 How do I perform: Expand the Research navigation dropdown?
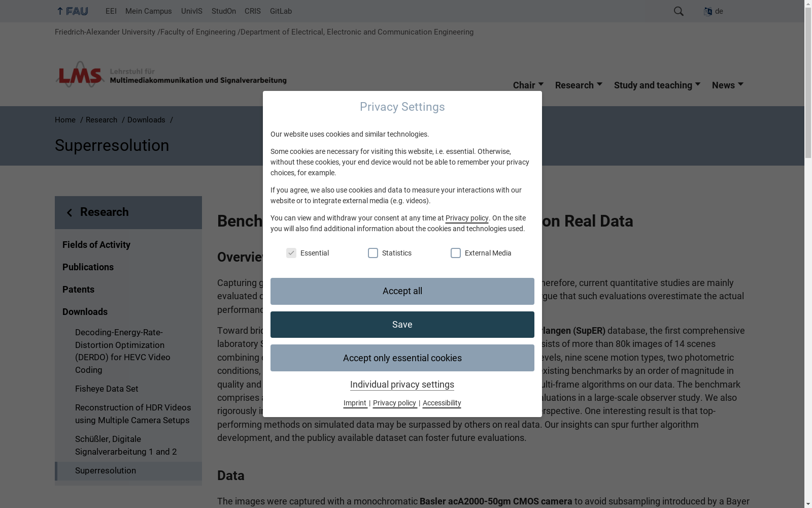pyautogui.click(x=579, y=85)
